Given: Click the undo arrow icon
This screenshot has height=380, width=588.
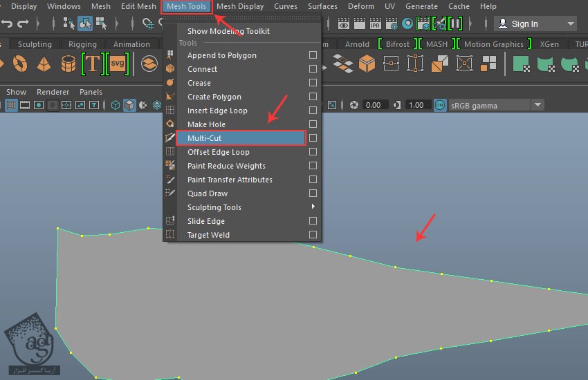Looking at the screenshot, I should [x=7, y=23].
